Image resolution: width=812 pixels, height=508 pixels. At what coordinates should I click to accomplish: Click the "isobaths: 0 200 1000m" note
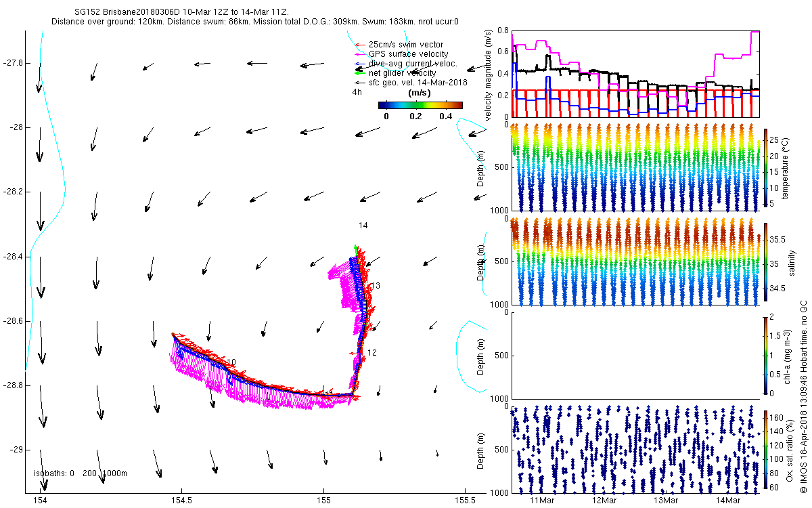coord(81,473)
